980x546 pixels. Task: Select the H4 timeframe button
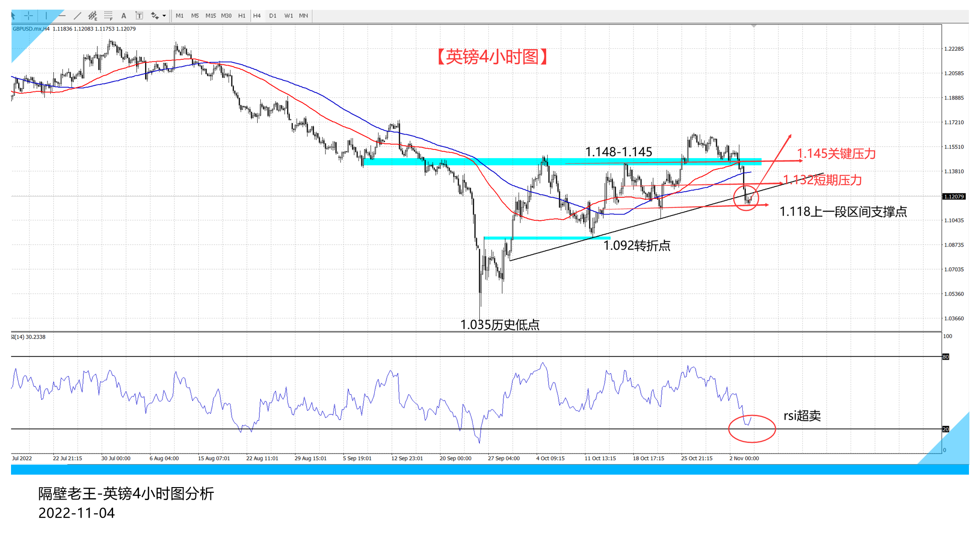pyautogui.click(x=257, y=16)
